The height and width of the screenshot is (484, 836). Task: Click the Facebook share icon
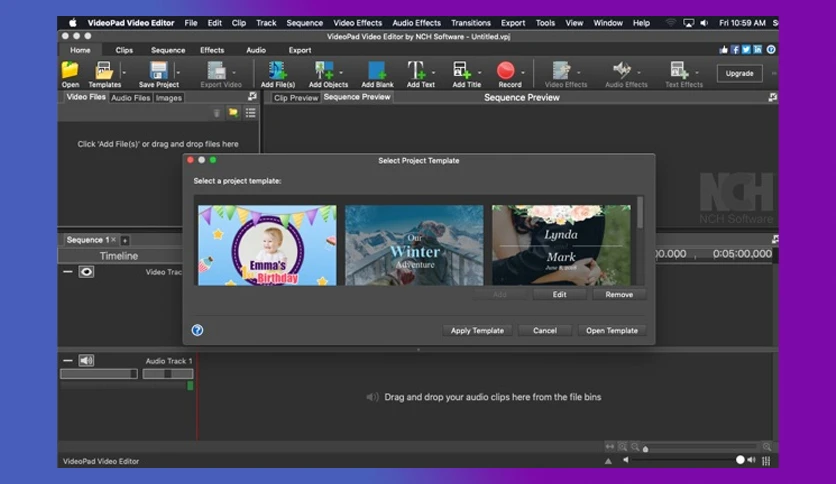point(735,50)
